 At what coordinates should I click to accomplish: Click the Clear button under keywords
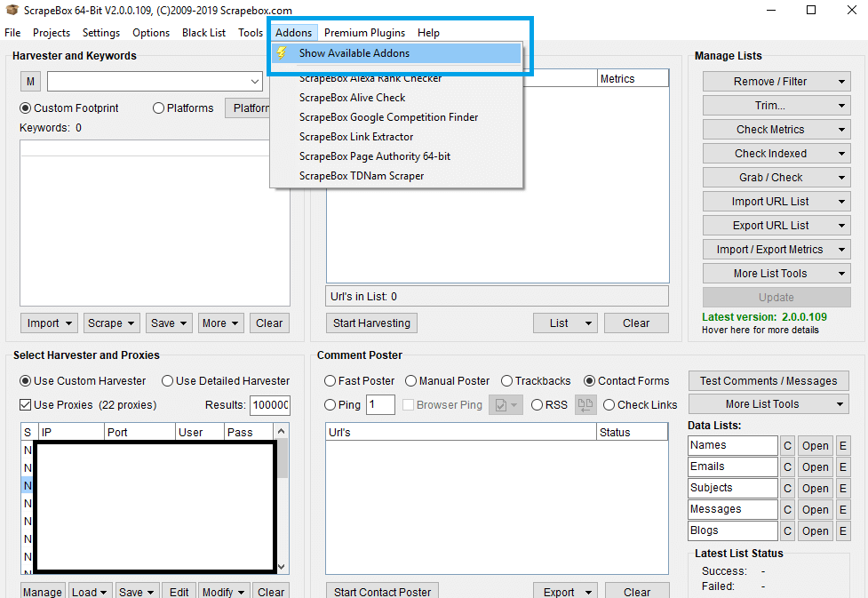(x=269, y=323)
